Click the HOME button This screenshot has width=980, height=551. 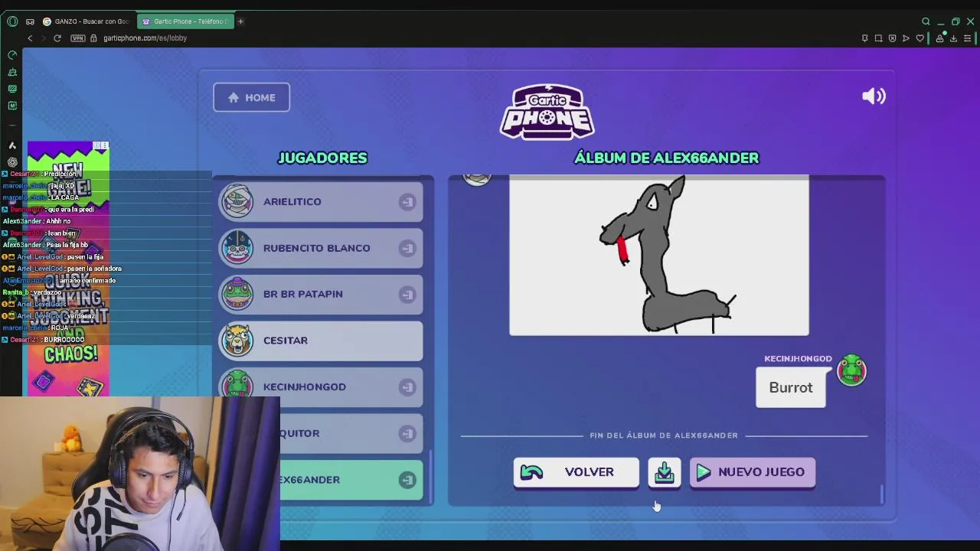(251, 97)
